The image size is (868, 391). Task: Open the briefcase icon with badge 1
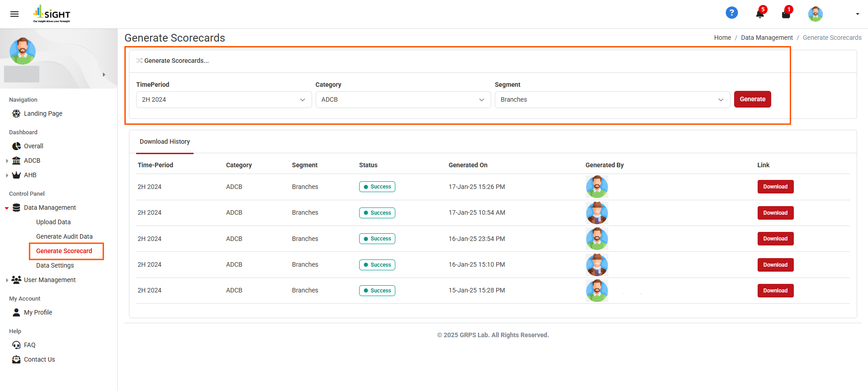pyautogui.click(x=786, y=14)
